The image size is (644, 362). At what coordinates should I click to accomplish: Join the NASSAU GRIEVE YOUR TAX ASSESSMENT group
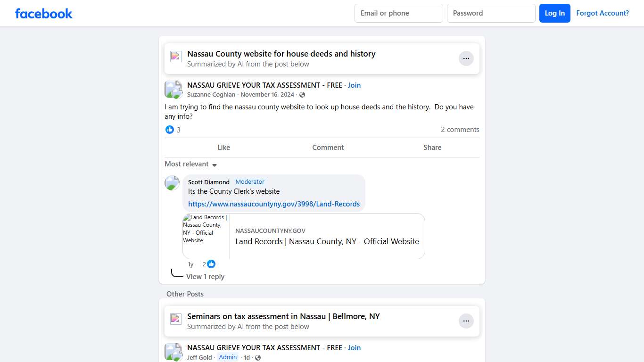(x=354, y=85)
